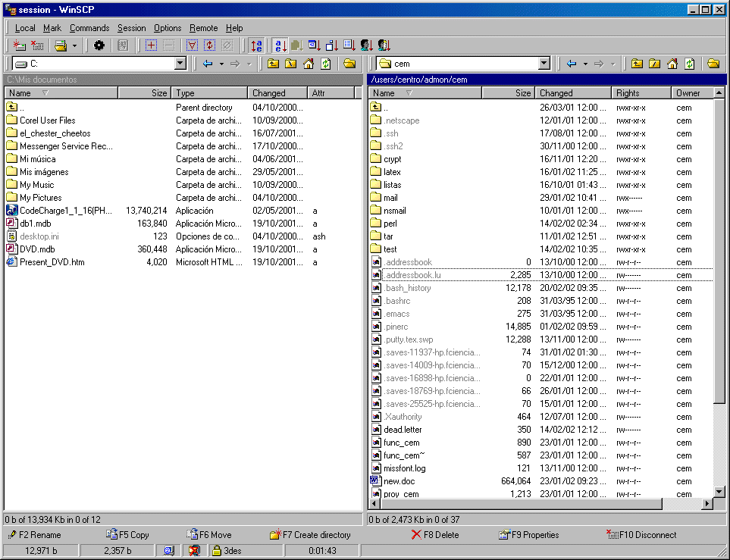Toggle sort by attributes button
The width and height of the screenshot is (730, 560).
[x=349, y=45]
